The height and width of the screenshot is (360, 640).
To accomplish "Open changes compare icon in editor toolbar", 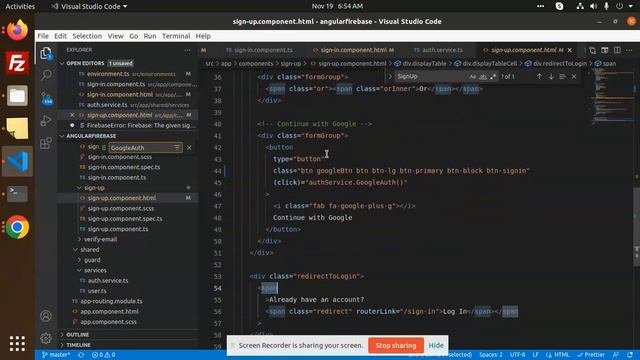I will (x=592, y=50).
